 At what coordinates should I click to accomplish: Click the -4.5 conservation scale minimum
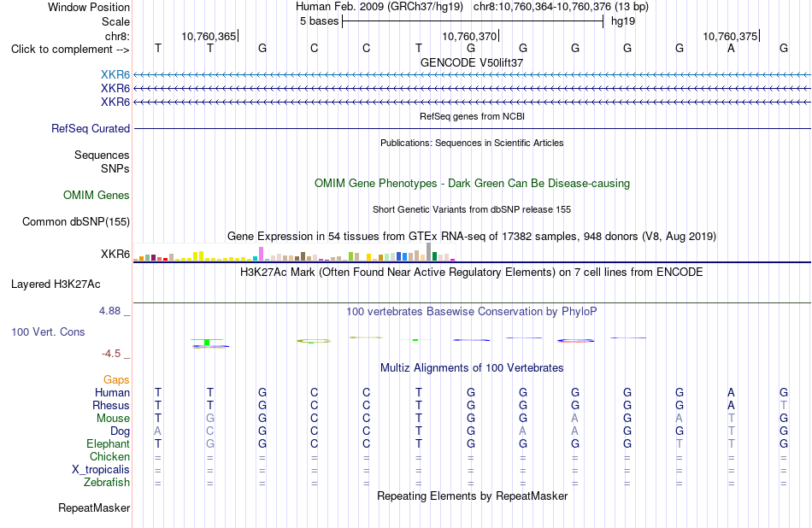pyautogui.click(x=111, y=354)
